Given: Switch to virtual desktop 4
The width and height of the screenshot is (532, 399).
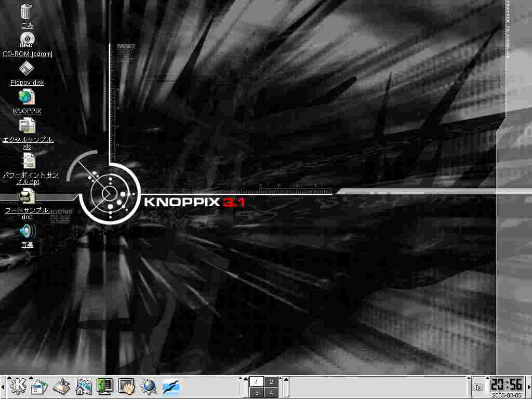Looking at the screenshot, I should (271, 393).
